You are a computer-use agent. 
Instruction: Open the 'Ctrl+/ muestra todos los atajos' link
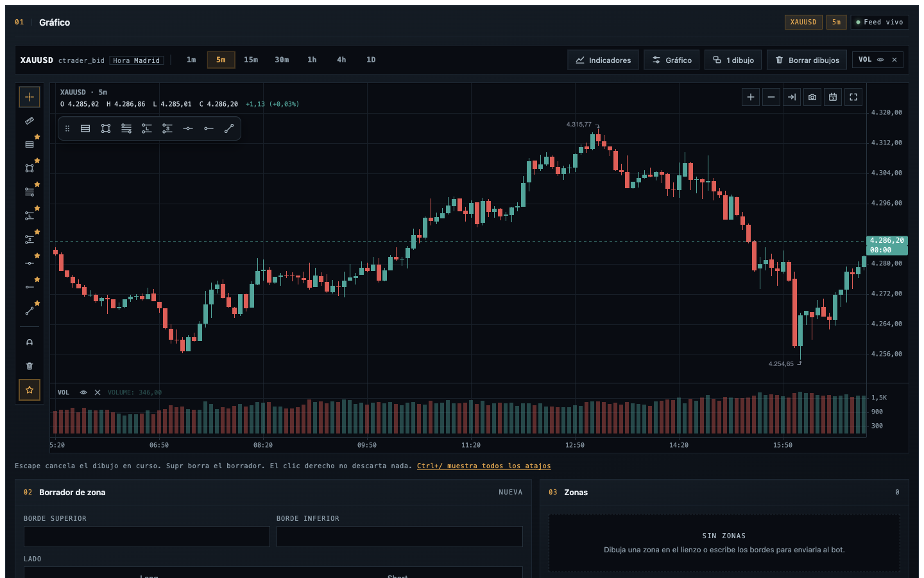(484, 466)
